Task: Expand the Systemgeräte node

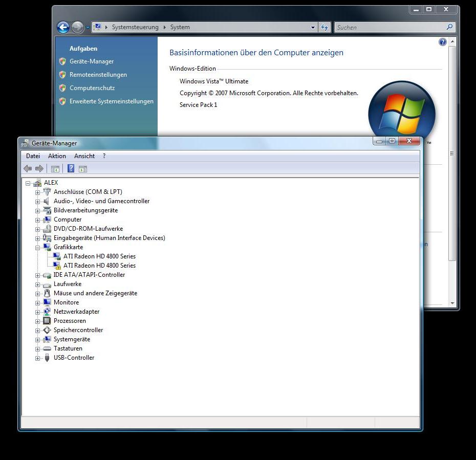Action: pos(38,340)
